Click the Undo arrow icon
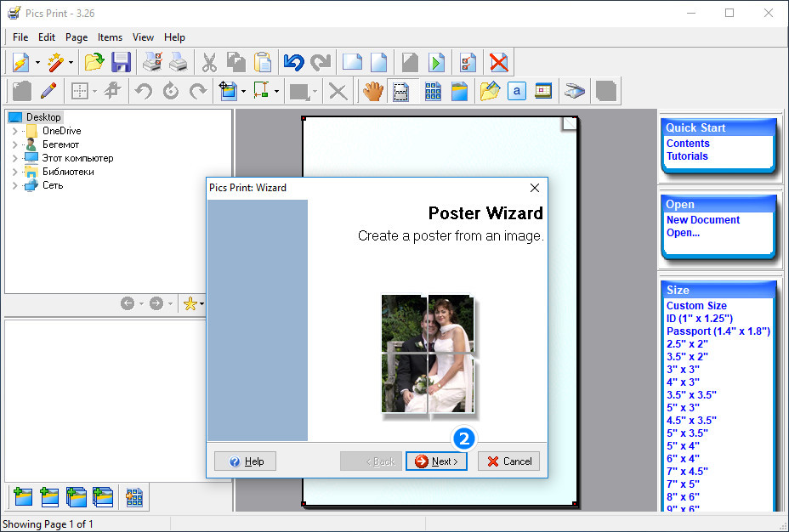The image size is (789, 532). (x=293, y=62)
